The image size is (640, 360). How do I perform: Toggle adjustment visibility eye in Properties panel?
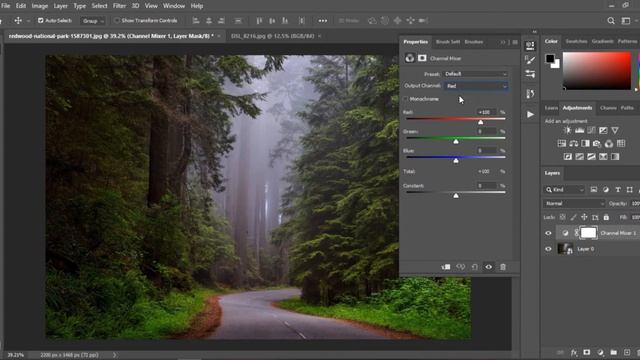489,267
